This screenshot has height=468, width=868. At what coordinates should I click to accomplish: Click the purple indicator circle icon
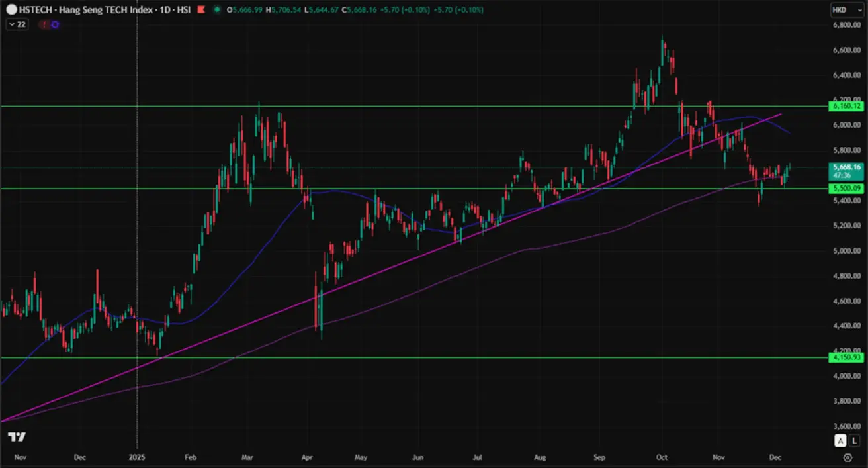55,24
